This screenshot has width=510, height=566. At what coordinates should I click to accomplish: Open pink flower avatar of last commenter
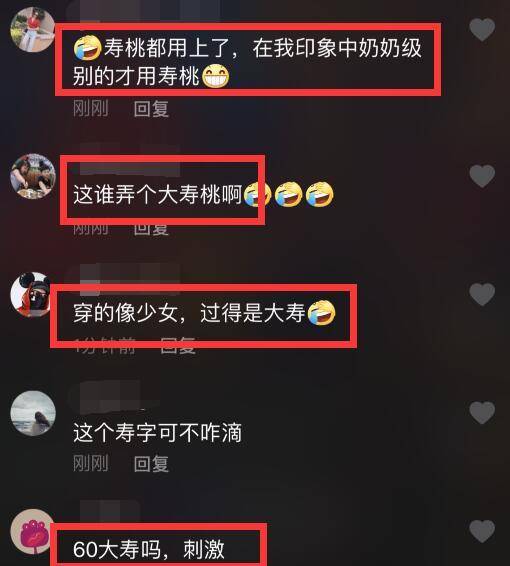34,531
